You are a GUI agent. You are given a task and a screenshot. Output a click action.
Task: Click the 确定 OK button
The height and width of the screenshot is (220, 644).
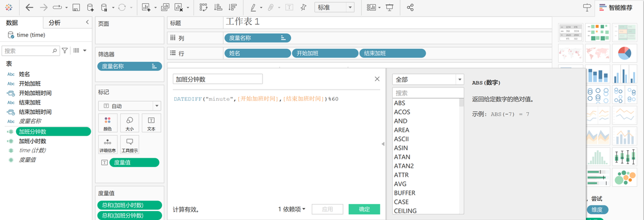(364, 209)
